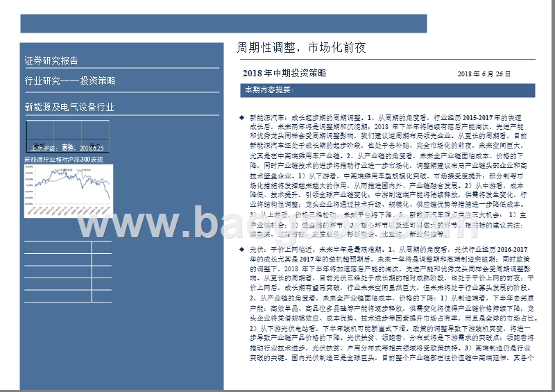Click the chart caption 新能源行业相对沪深300表现
The height and width of the screenshot is (392, 555).
(x=64, y=160)
